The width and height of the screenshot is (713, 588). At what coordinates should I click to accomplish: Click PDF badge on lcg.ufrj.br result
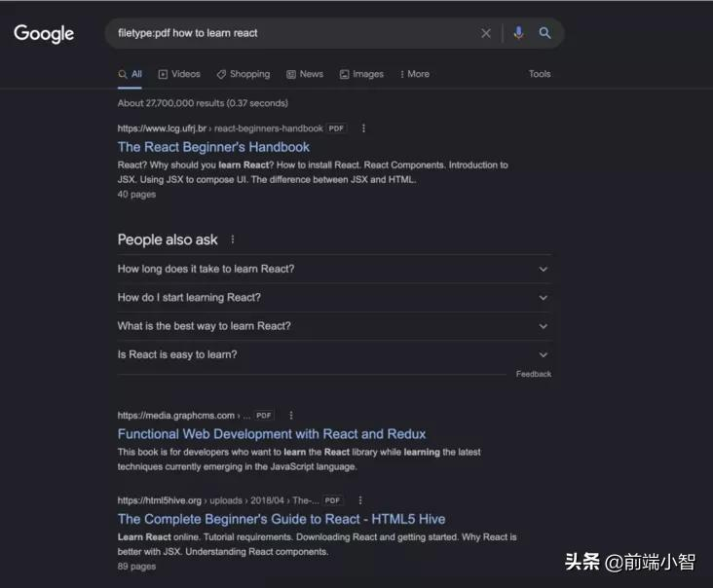(336, 129)
